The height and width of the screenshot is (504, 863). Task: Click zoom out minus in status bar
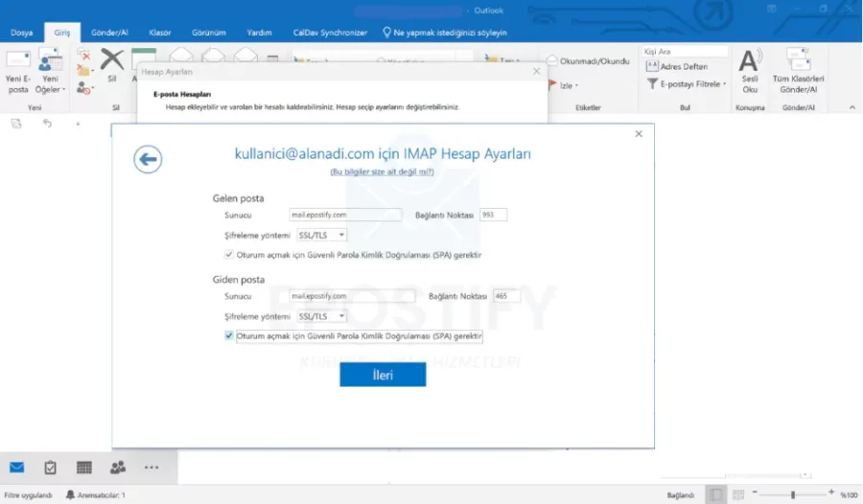[755, 492]
